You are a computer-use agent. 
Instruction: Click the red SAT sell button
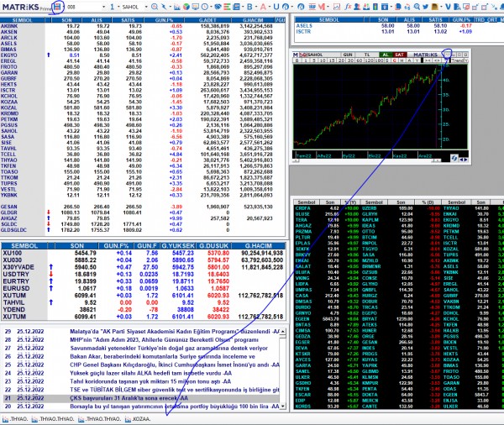pos(399,55)
